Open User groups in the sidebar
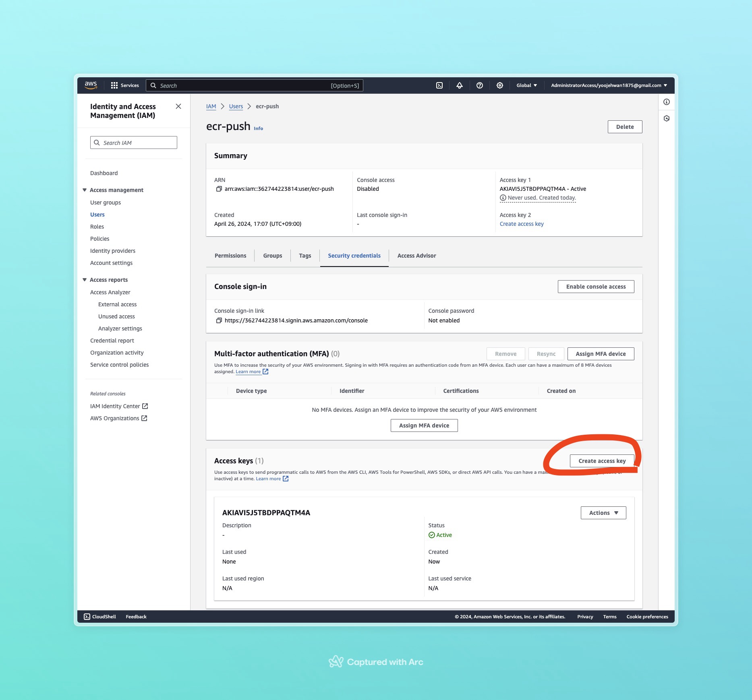Viewport: 752px width, 700px height. click(106, 202)
